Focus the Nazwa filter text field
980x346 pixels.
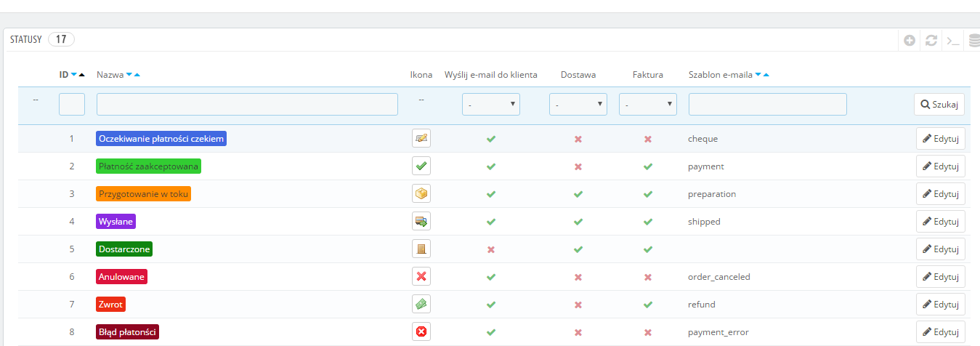click(x=247, y=105)
